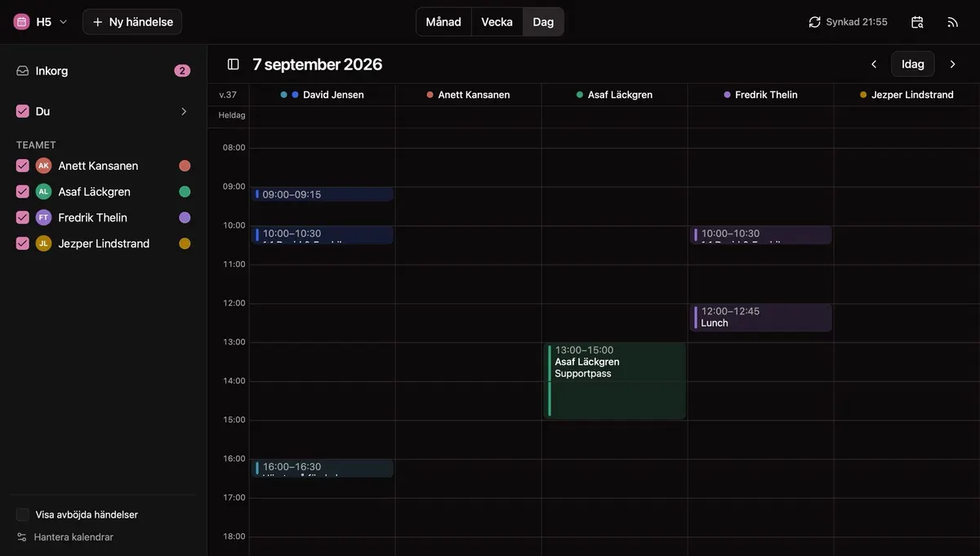980x556 pixels.
Task: Open the Inkorg inbox
Action: click(x=103, y=71)
